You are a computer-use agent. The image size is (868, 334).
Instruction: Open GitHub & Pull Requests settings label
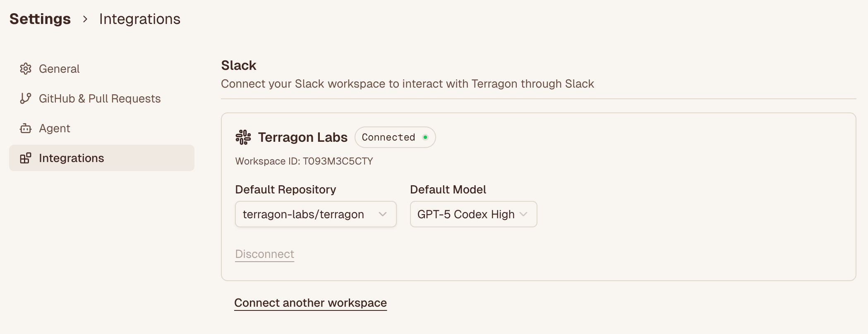[x=100, y=98]
